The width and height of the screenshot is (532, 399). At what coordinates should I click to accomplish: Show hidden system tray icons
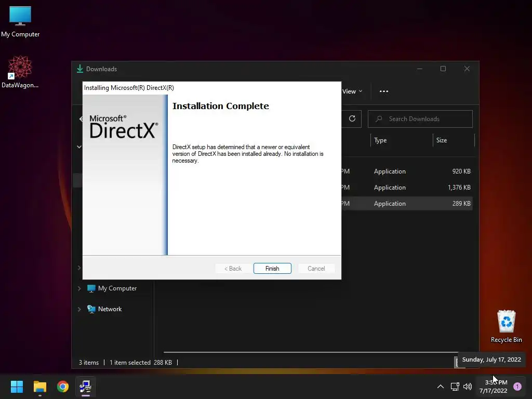click(441, 387)
